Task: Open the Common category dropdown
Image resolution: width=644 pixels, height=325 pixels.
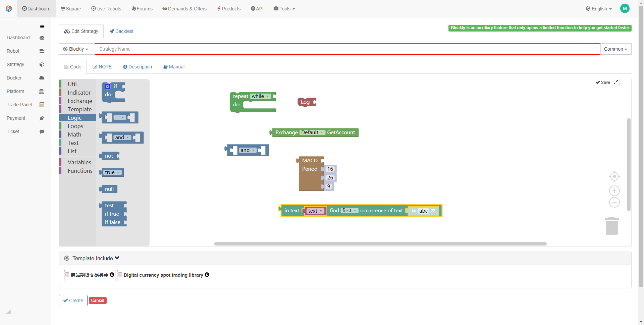Action: coord(615,49)
